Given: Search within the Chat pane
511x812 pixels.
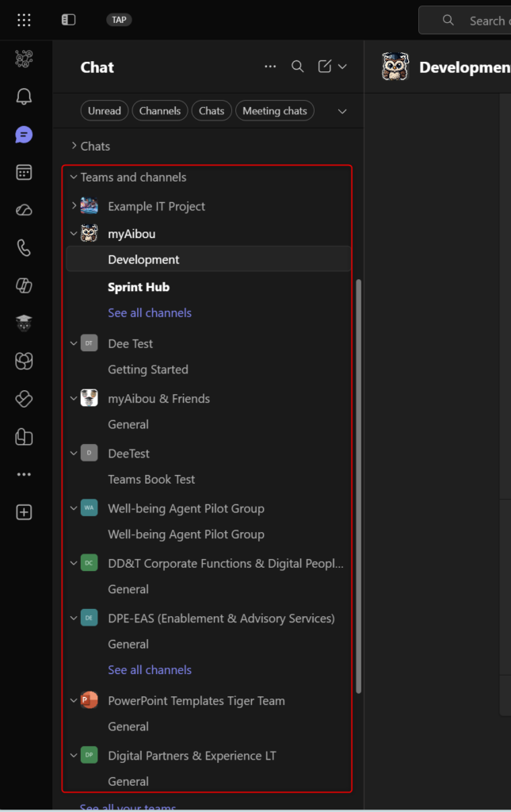Looking at the screenshot, I should point(297,67).
